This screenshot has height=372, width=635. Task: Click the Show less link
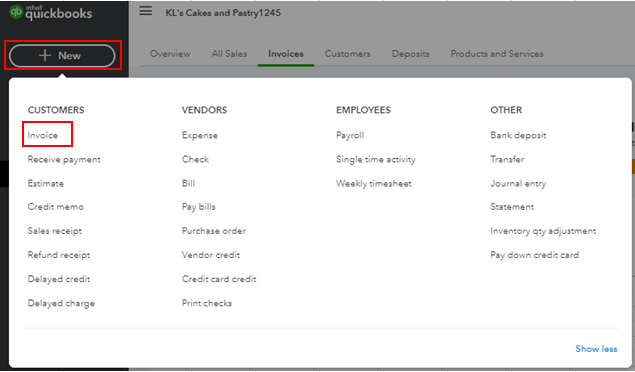point(597,349)
